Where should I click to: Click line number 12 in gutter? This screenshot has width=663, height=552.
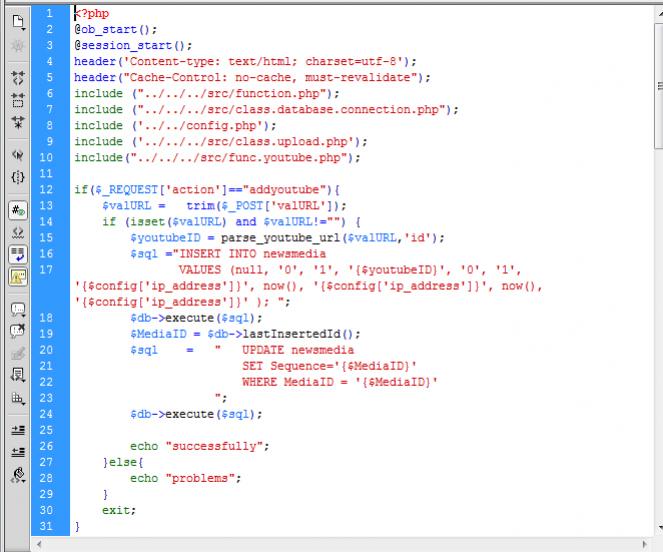coord(46,189)
